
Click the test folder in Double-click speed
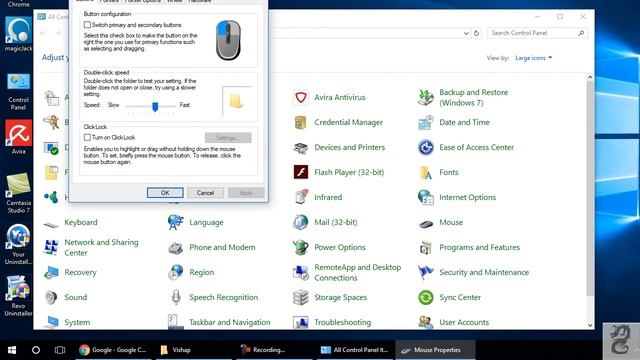236,101
